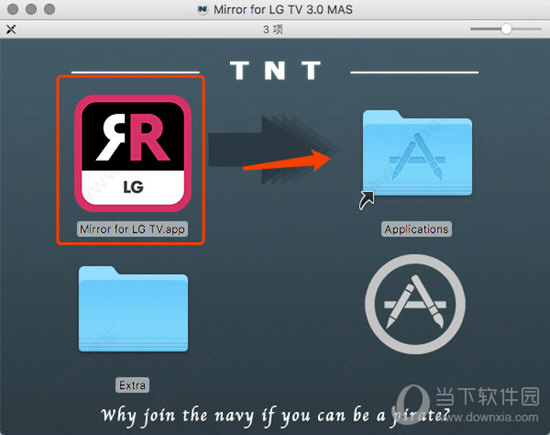Click the Applications folder shortcut icon
This screenshot has width=550, height=435.
(x=417, y=153)
